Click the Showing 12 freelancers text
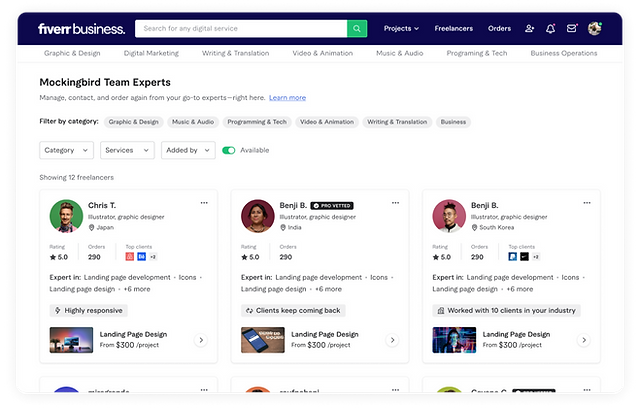Image resolution: width=640 pixels, height=408 pixels. [77, 177]
